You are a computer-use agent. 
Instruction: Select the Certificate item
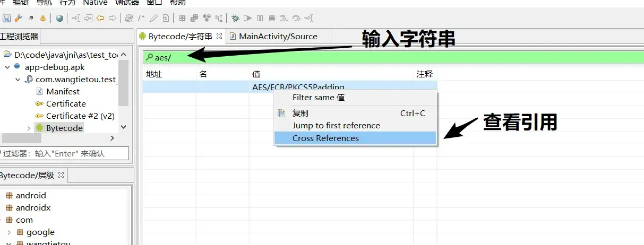(66, 104)
